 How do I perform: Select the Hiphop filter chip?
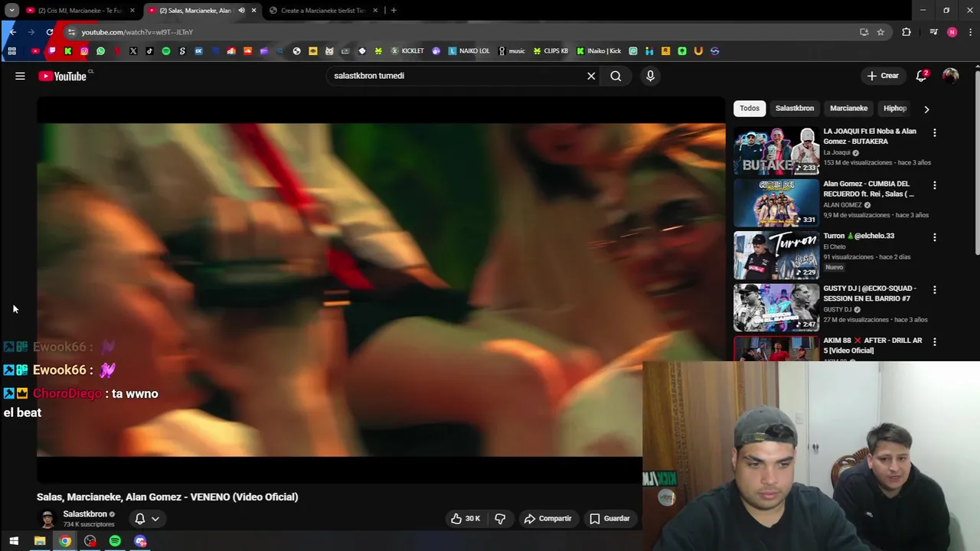pyautogui.click(x=895, y=109)
